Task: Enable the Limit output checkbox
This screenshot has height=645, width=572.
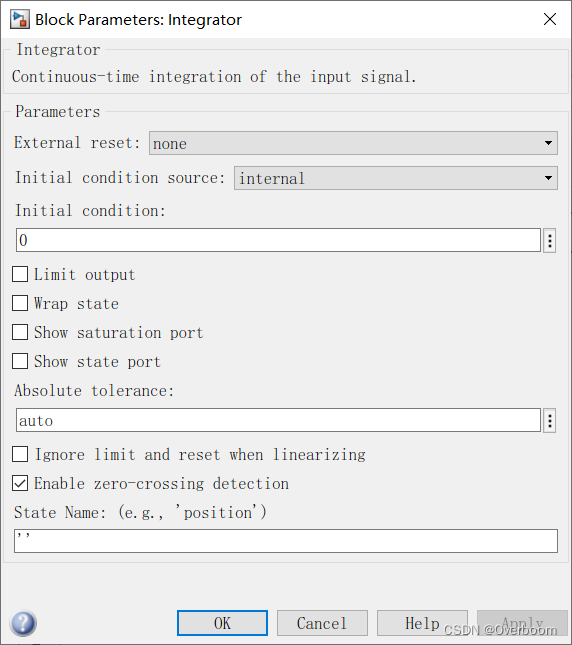Action: click(20, 274)
